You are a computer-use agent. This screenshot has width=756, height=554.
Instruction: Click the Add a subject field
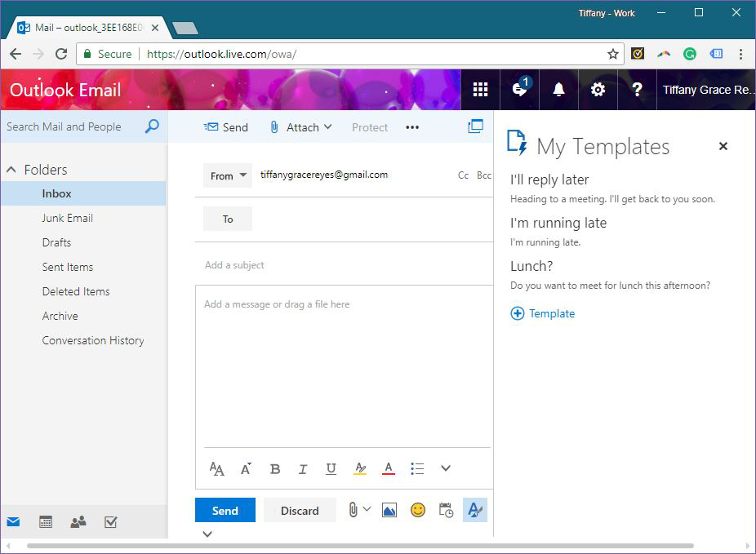pos(343,265)
